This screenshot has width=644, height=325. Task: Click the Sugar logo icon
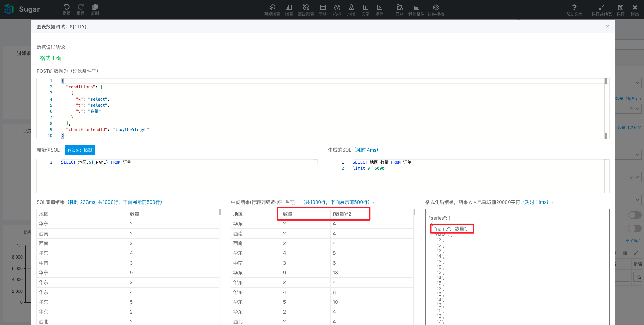pos(9,9)
